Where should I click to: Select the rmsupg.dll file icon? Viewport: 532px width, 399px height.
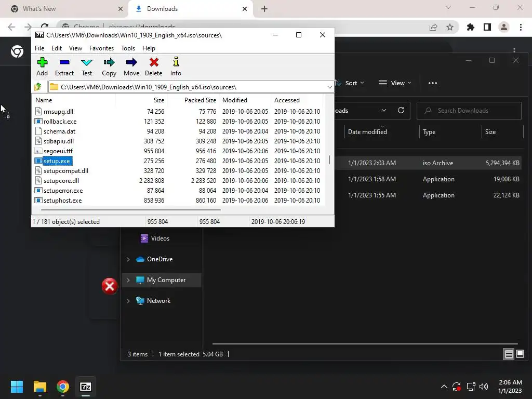click(x=38, y=111)
